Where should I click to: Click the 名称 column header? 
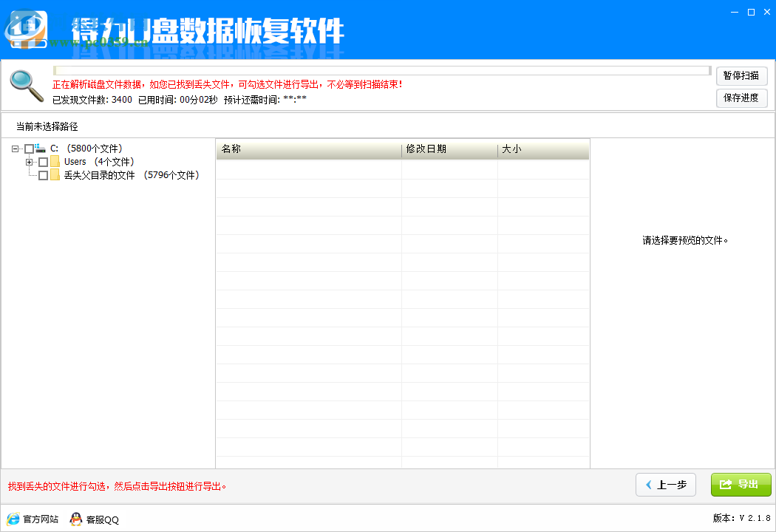tap(307, 149)
